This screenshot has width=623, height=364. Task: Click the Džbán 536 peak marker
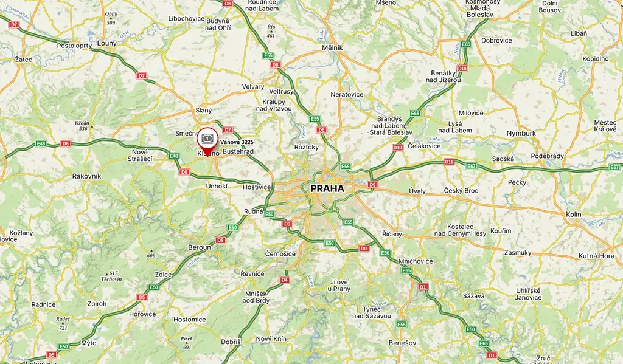[83, 126]
